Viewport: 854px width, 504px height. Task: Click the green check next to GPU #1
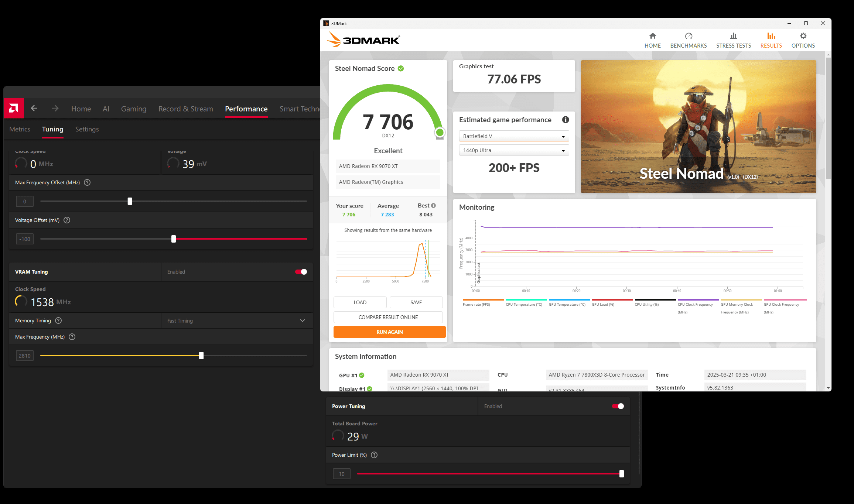[x=362, y=375]
